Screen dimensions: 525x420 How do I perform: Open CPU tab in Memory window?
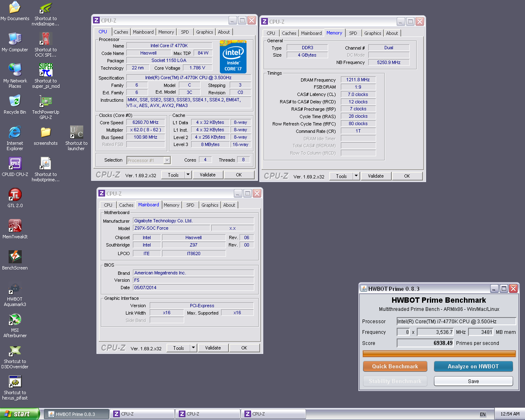[271, 33]
